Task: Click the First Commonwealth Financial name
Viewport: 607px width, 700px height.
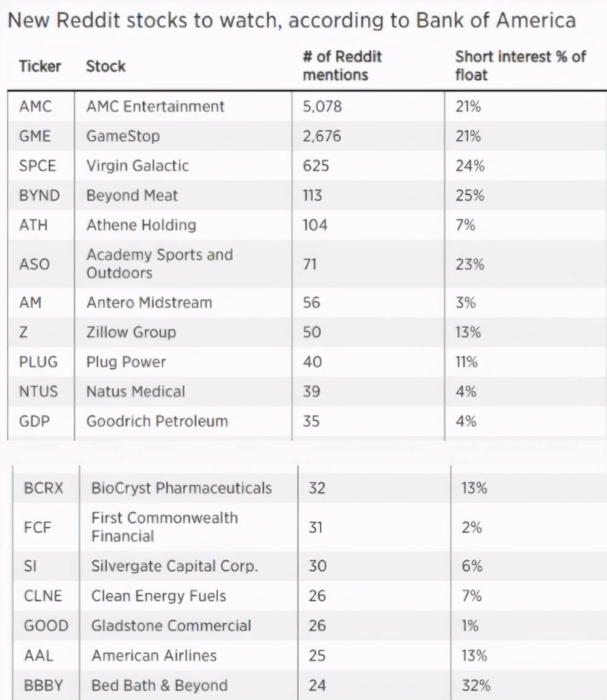Action: point(164,527)
